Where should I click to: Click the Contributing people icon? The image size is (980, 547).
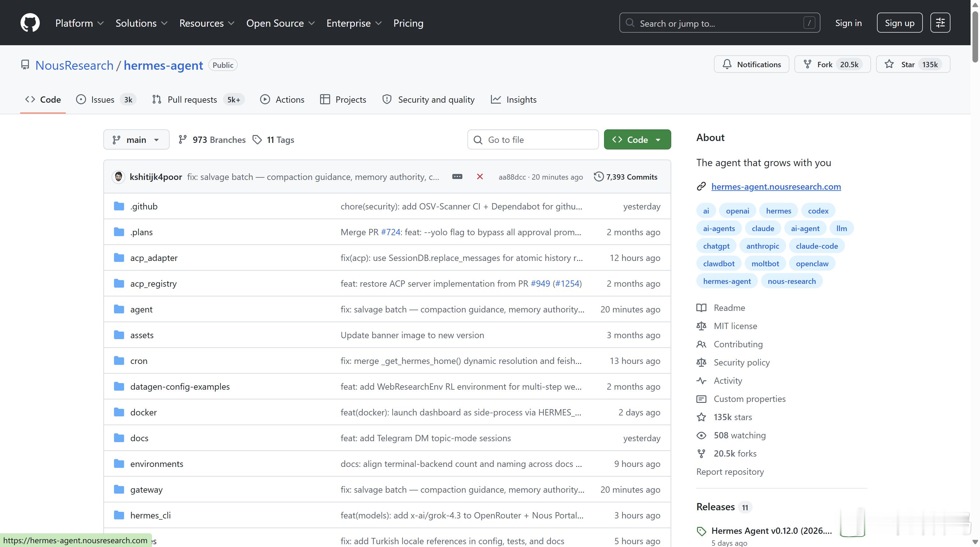[701, 344]
